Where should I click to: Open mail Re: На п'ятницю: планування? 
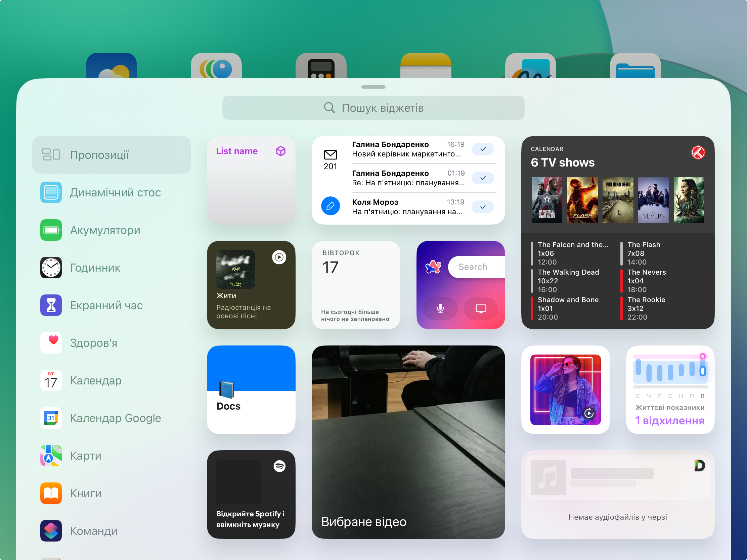408,178
